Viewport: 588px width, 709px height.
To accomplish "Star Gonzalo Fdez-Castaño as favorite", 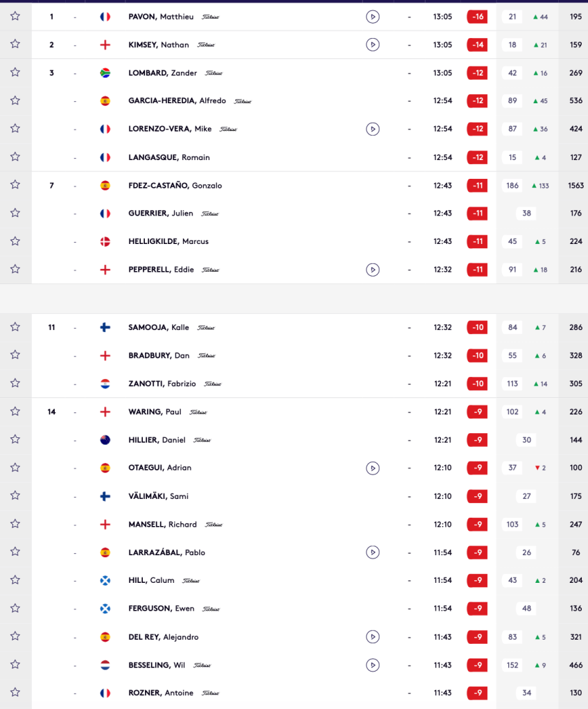I will (15, 185).
